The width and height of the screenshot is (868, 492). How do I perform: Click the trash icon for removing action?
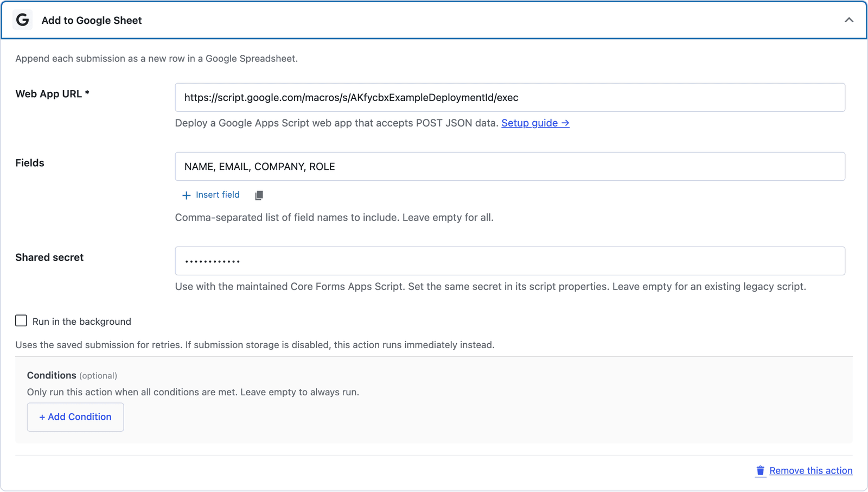point(761,471)
